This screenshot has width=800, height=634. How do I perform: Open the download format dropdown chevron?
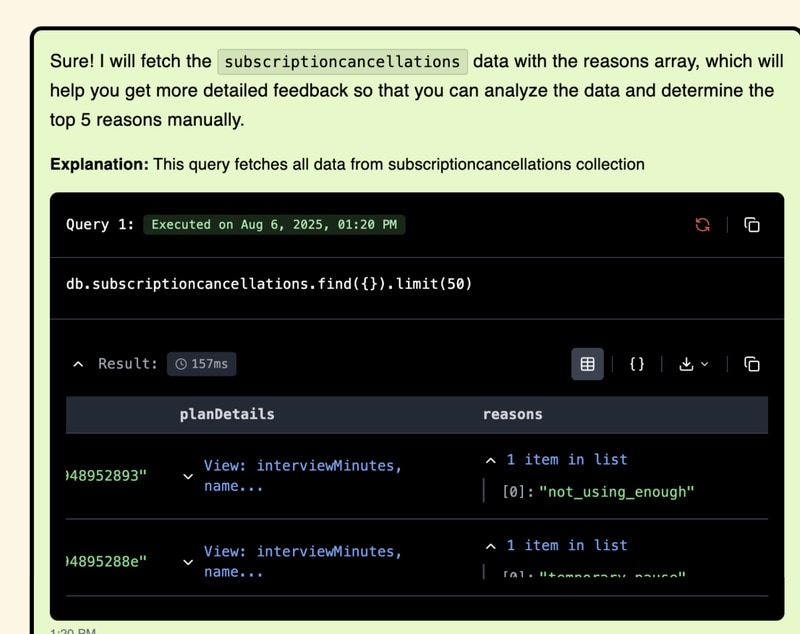[704, 364]
